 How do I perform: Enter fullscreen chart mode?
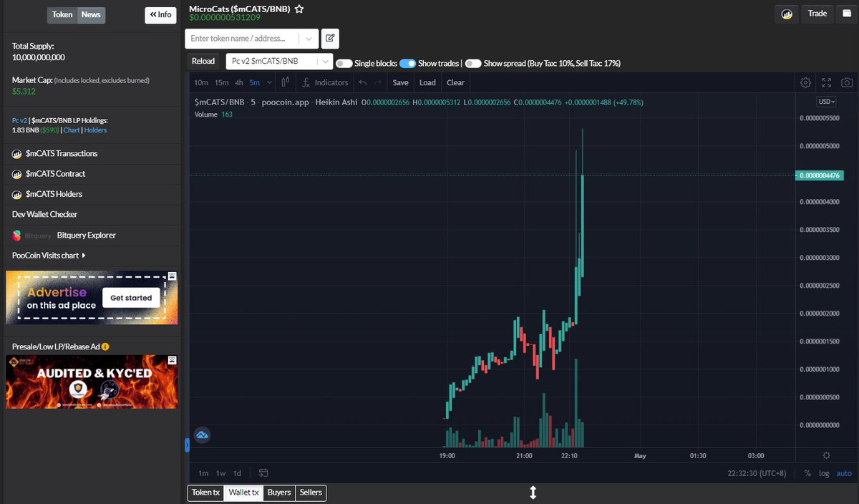pos(826,82)
